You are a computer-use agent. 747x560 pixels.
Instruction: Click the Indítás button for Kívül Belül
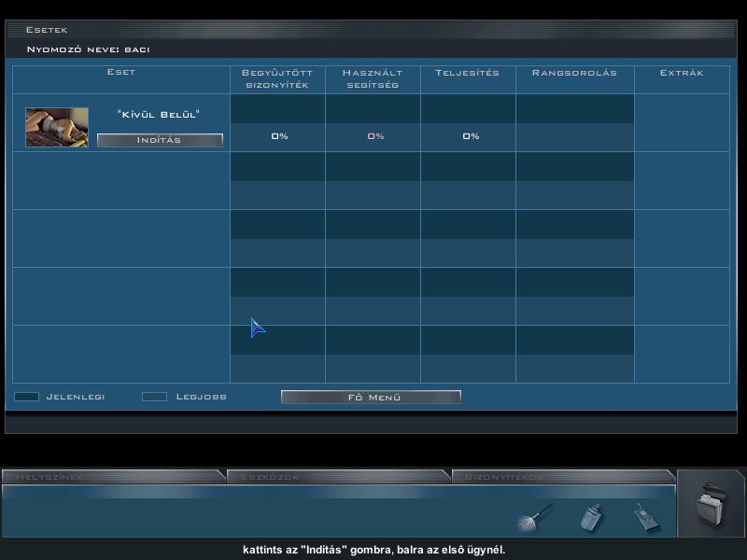[160, 140]
